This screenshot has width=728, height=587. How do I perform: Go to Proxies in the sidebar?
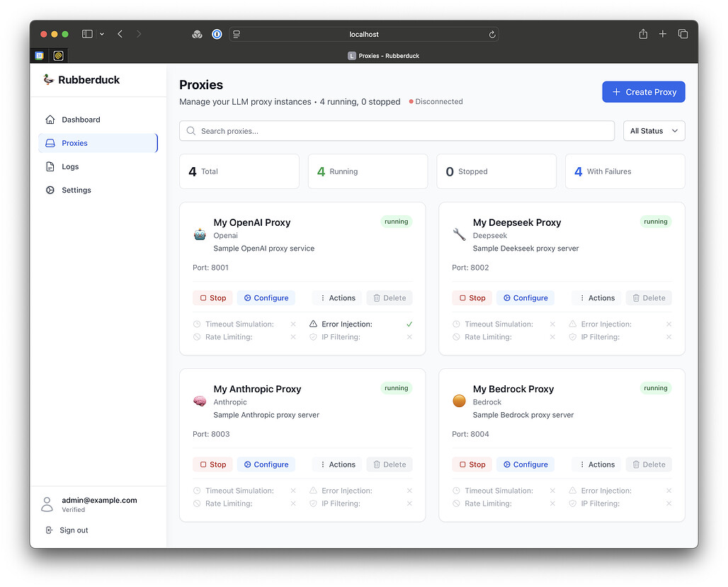(74, 143)
